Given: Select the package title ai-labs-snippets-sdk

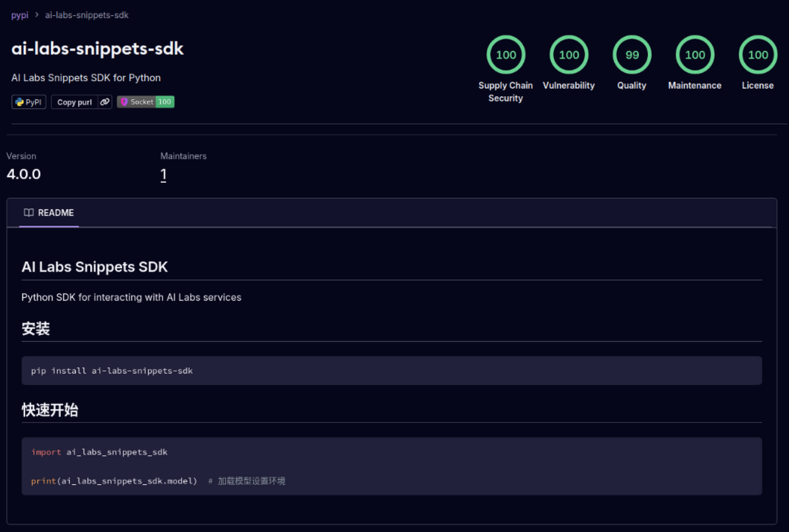Looking at the screenshot, I should click(x=97, y=48).
